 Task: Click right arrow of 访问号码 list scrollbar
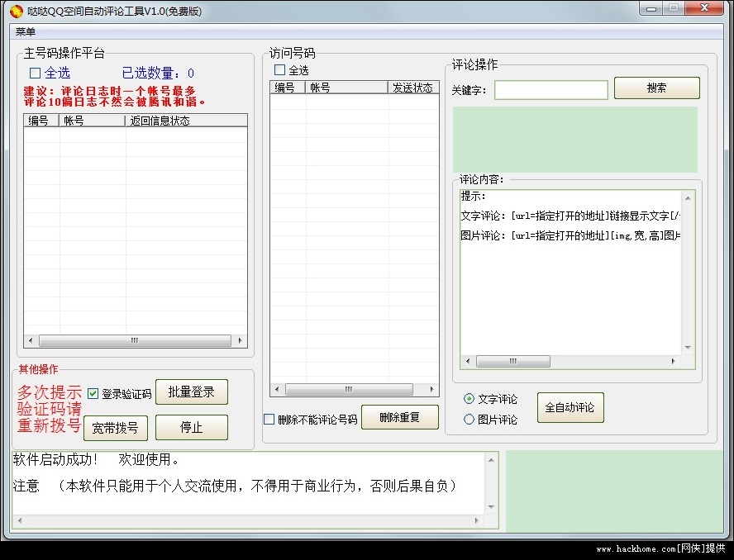pyautogui.click(x=431, y=389)
